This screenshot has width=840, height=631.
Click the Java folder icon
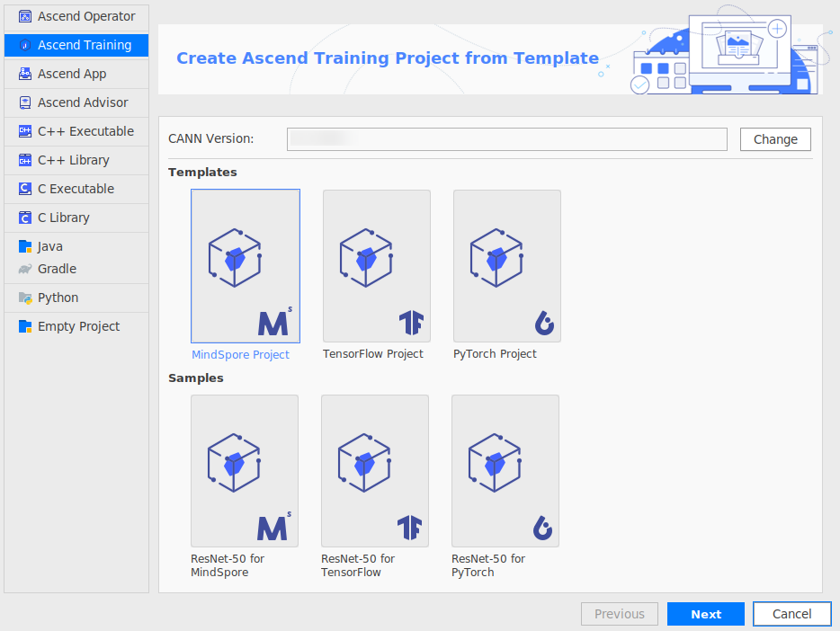(x=24, y=246)
